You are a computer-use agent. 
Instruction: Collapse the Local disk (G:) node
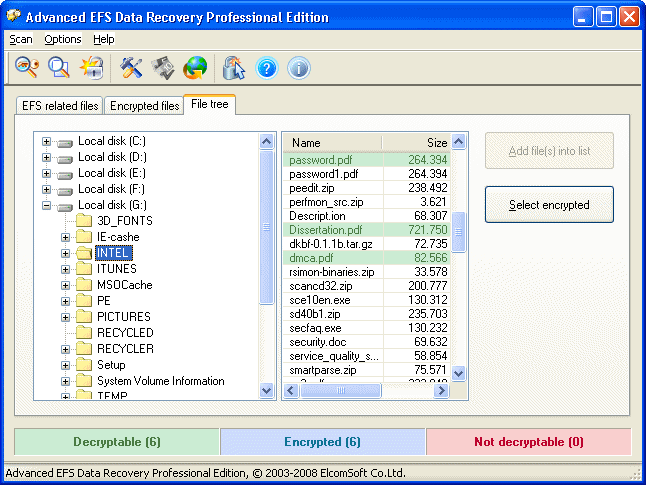46,205
